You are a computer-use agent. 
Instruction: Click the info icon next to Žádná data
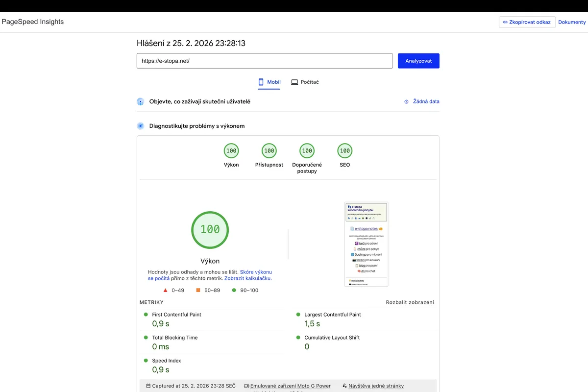click(x=406, y=101)
